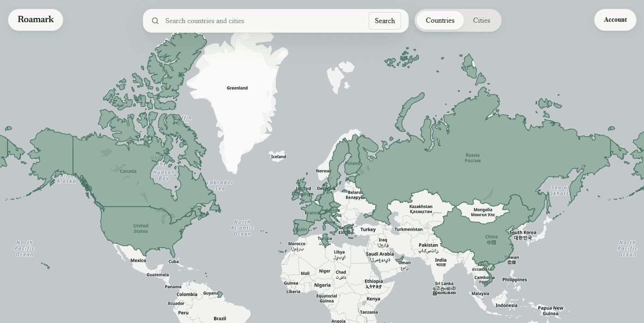The image size is (644, 323).
Task: Click the Russia label
Action: (473, 158)
